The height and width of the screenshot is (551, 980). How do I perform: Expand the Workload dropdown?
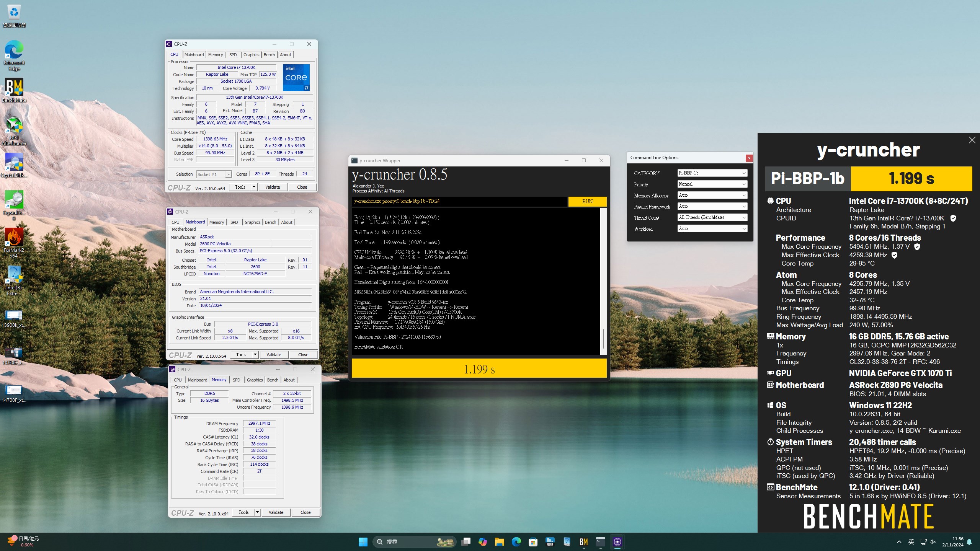coord(712,228)
